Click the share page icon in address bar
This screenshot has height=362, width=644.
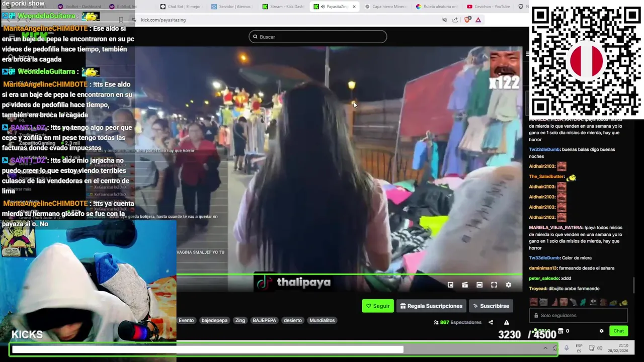click(x=455, y=20)
